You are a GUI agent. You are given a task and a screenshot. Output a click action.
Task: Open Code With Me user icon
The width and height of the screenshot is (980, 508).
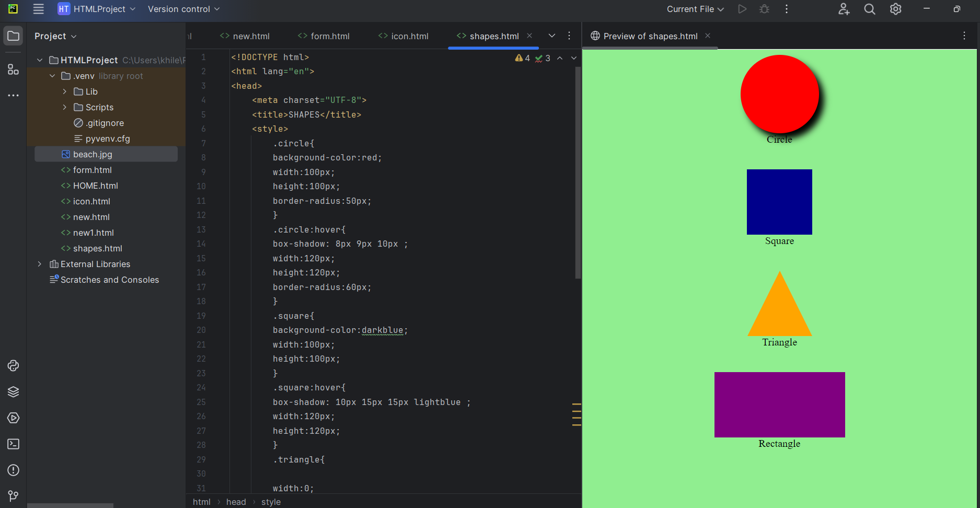(844, 9)
